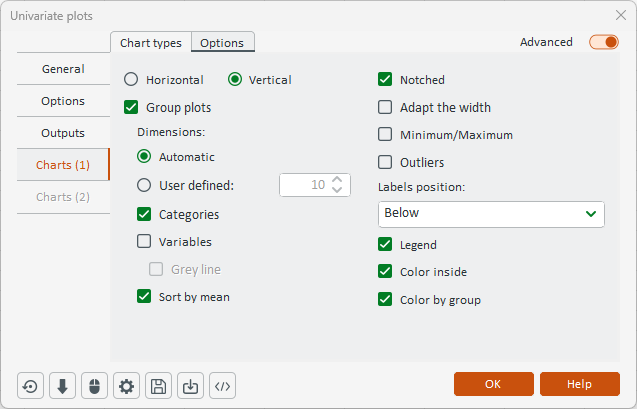The width and height of the screenshot is (637, 409).
Task: Uncheck the Legend checkbox
Action: point(385,245)
